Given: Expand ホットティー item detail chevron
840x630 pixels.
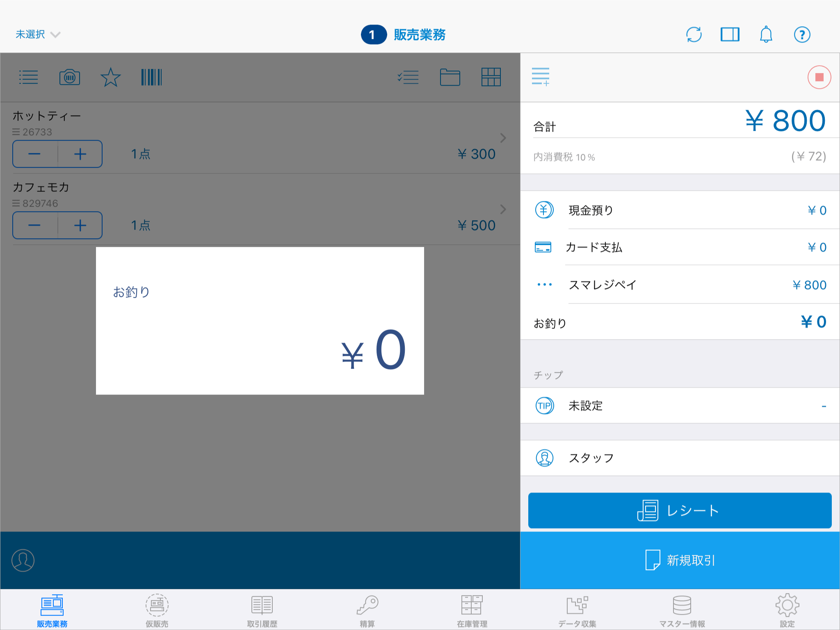Looking at the screenshot, I should pos(503,138).
